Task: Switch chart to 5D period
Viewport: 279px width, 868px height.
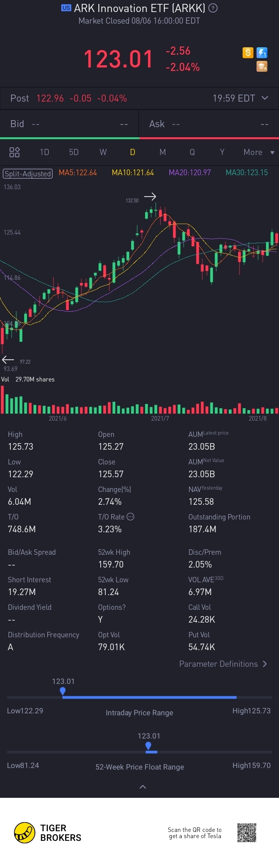Action: tap(74, 152)
